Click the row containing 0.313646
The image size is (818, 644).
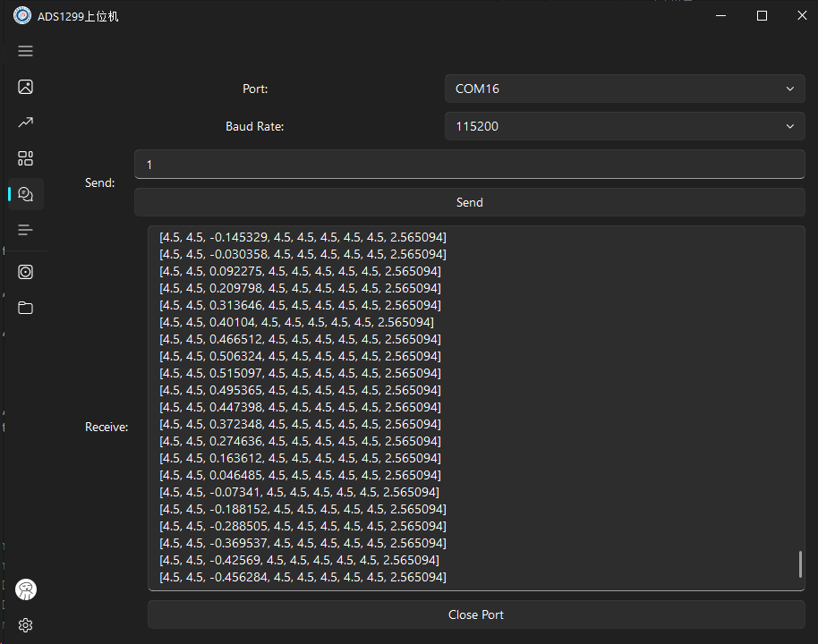tap(300, 305)
